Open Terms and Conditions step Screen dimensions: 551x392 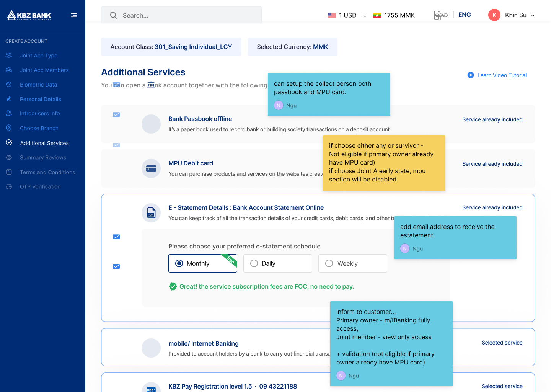coord(47,172)
